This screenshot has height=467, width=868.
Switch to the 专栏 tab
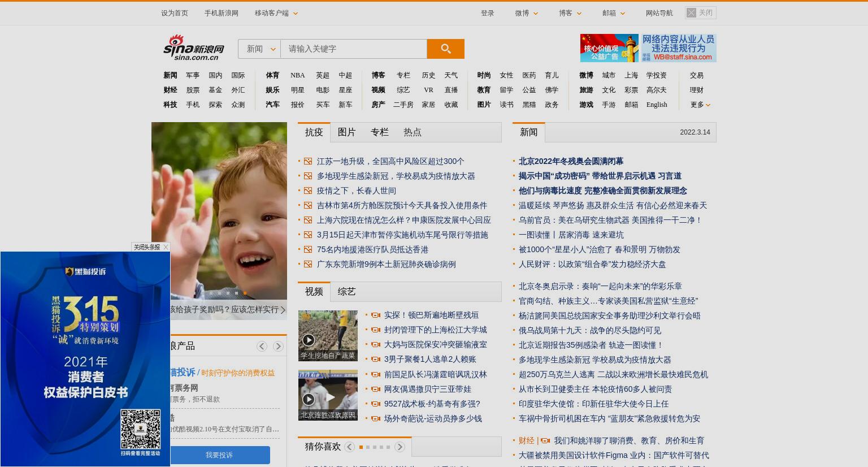click(x=380, y=132)
